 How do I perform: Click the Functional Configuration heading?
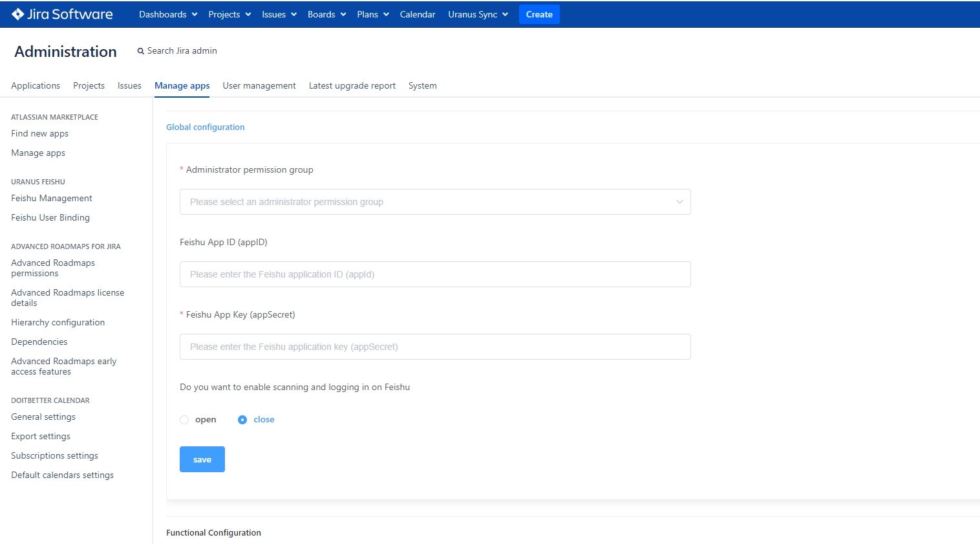213,532
